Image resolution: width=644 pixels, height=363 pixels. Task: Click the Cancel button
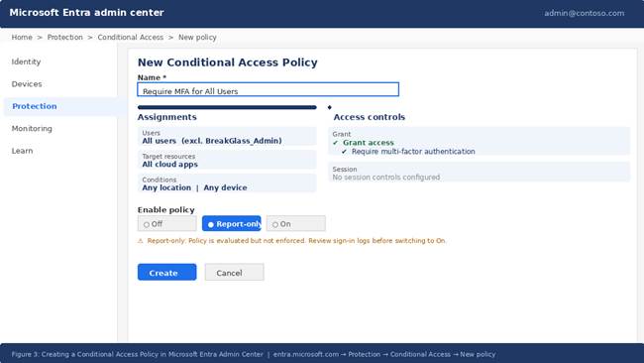pyautogui.click(x=234, y=272)
